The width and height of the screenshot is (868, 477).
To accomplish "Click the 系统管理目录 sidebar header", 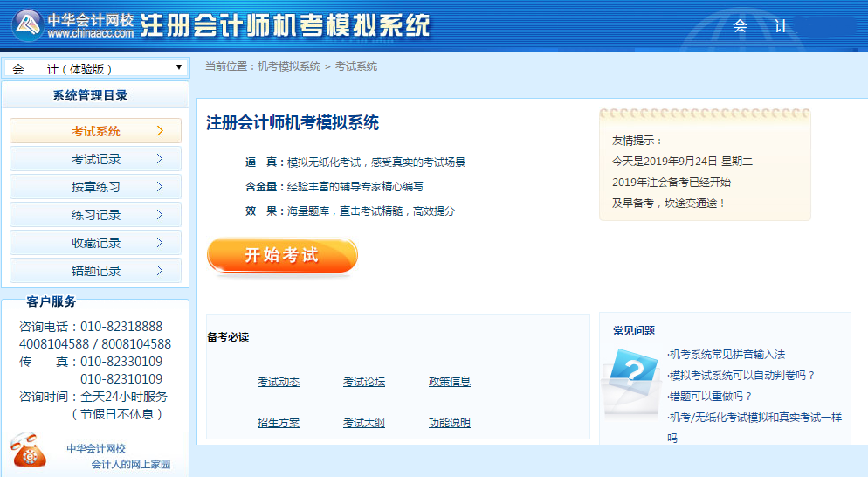I will click(90, 95).
